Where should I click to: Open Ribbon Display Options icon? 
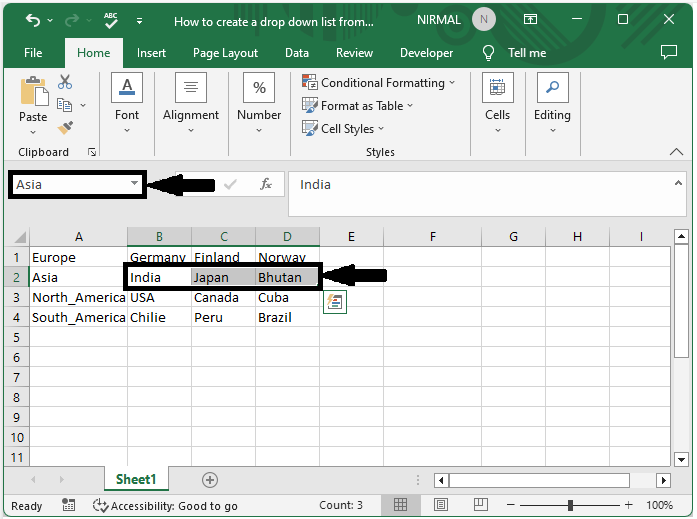pos(530,19)
